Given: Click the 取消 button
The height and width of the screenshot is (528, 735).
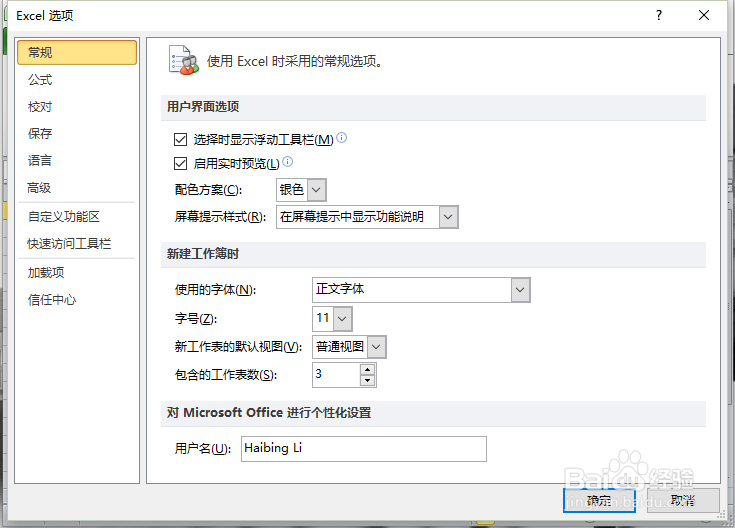Looking at the screenshot, I should [683, 501].
